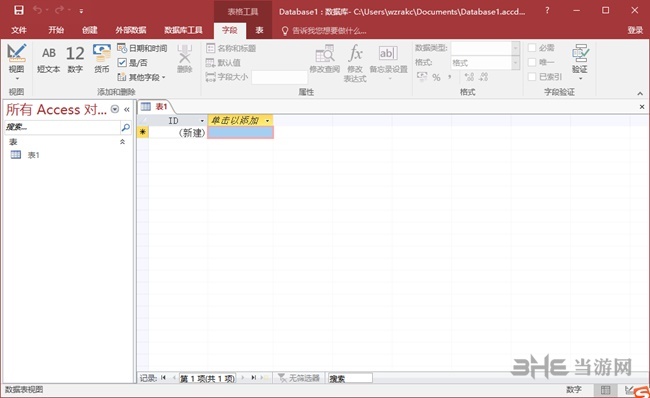
Task: Add a 日期和时间 field
Action: [142, 49]
